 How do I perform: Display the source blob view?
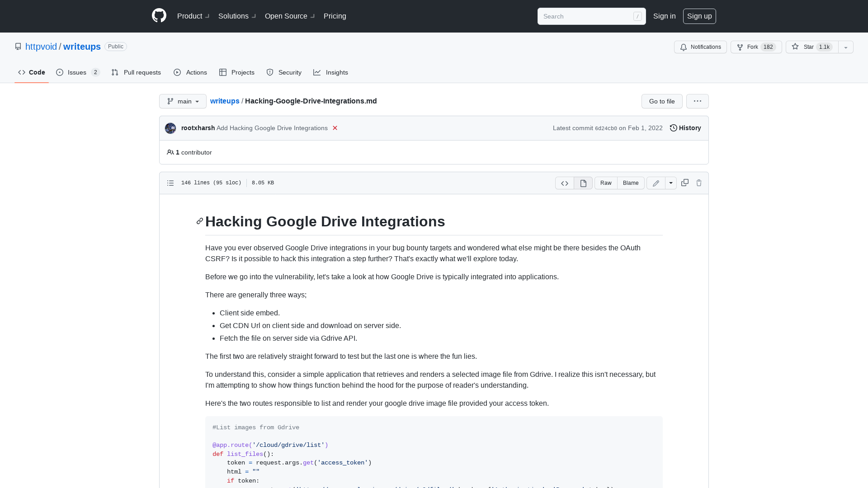(565, 183)
